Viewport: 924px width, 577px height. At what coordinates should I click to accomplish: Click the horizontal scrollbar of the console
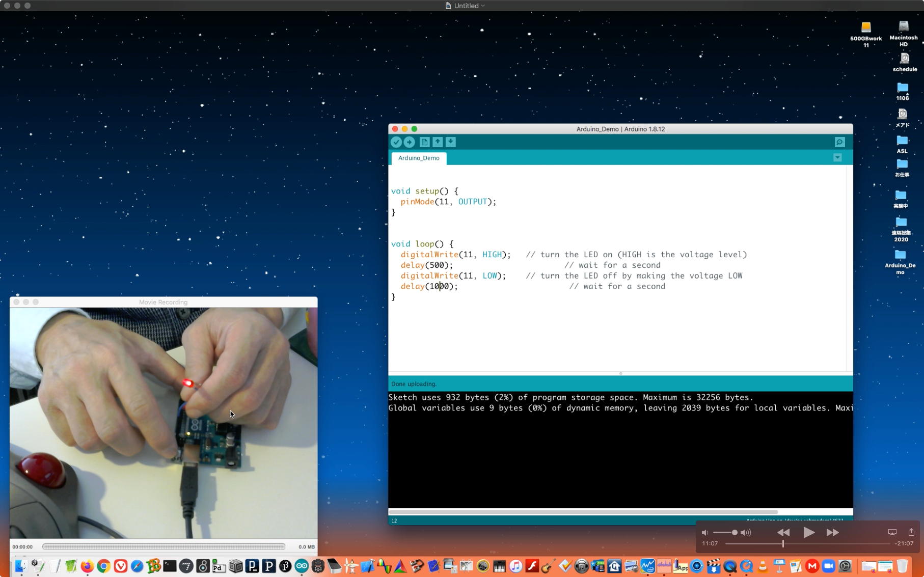click(x=583, y=512)
